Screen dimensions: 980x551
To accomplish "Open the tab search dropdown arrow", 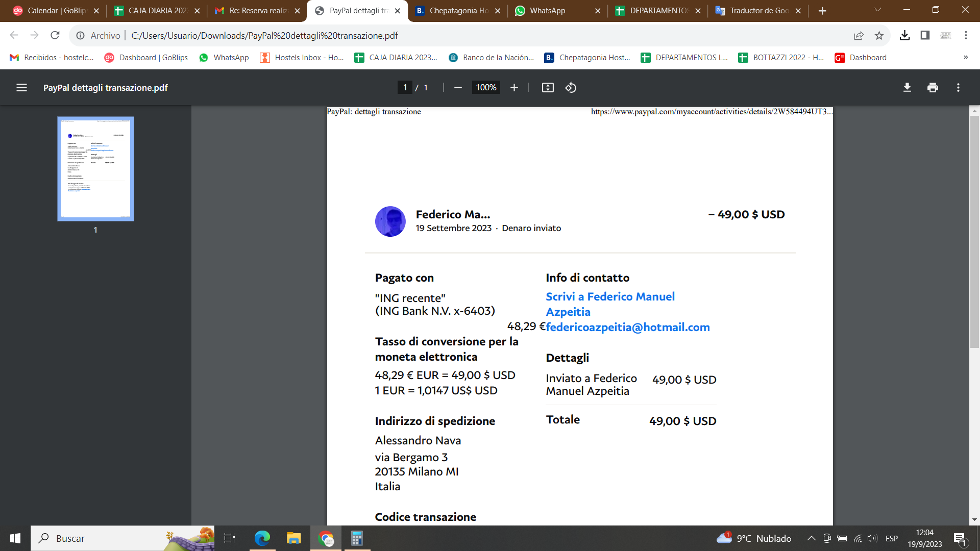I will click(x=877, y=10).
